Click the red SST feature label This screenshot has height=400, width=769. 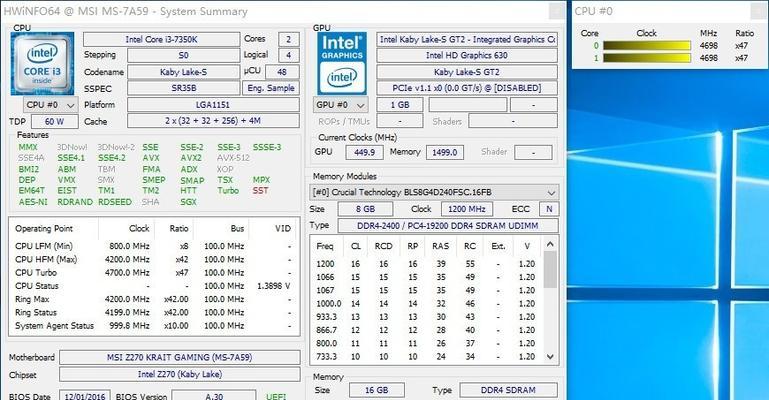pos(260,191)
